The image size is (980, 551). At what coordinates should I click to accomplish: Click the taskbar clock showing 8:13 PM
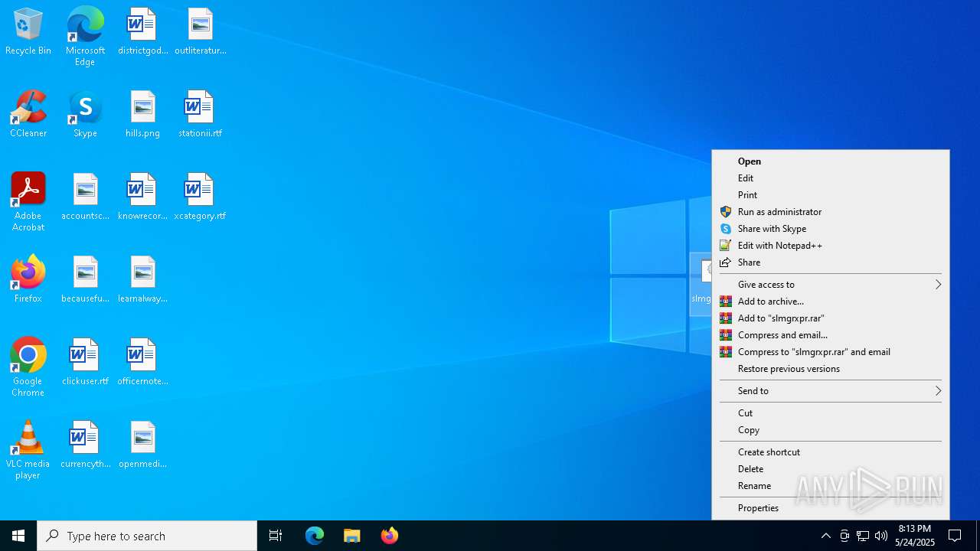point(915,536)
